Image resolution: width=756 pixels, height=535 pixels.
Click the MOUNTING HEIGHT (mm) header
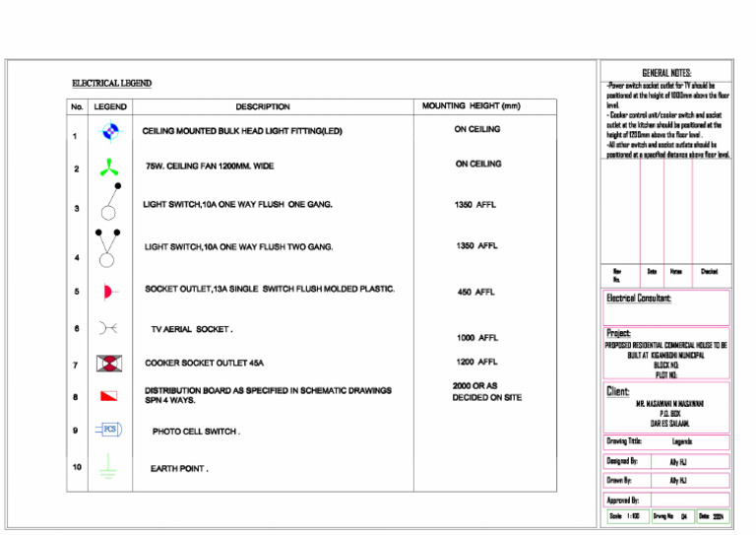[472, 105]
